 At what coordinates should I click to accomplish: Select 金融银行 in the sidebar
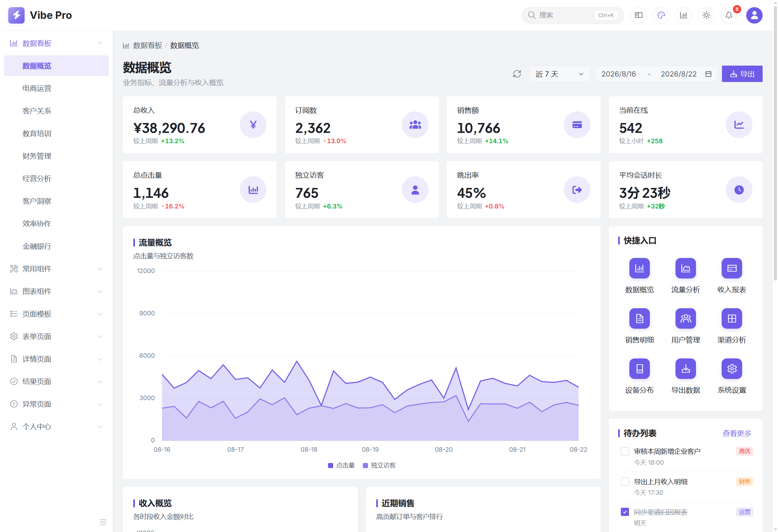56,246
